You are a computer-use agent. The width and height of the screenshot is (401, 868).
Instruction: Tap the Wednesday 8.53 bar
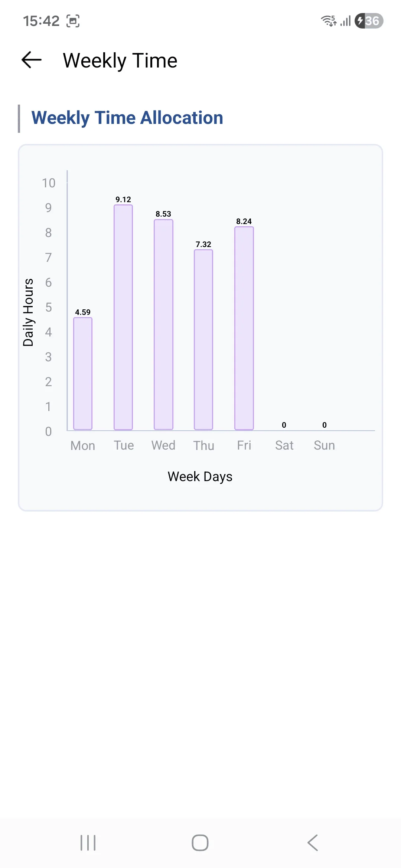coord(163,325)
